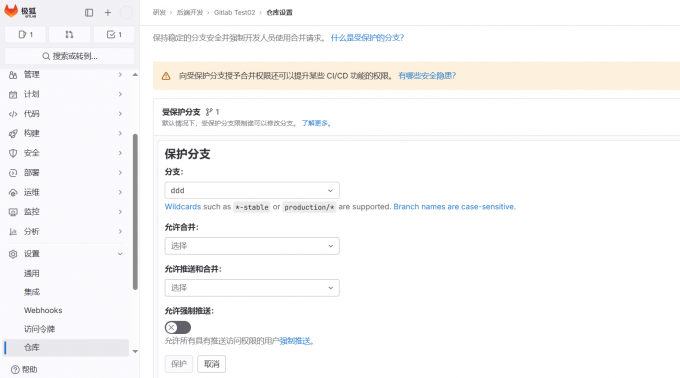Expand the 构建 menu chevron

(120, 133)
